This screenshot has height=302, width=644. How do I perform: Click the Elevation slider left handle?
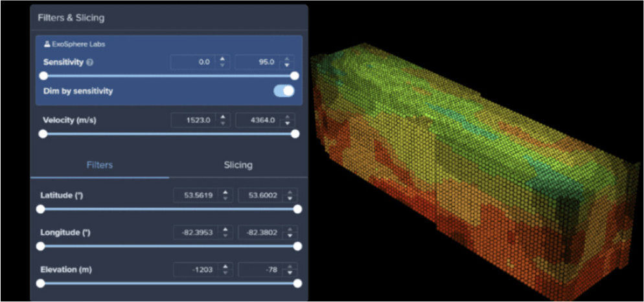point(40,283)
